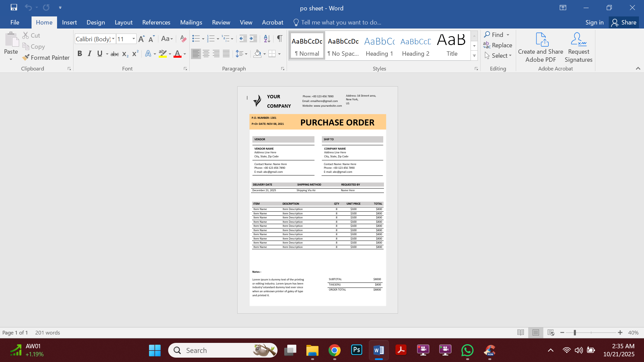Select the Format Painter tool
The image size is (644, 362).
click(46, 57)
